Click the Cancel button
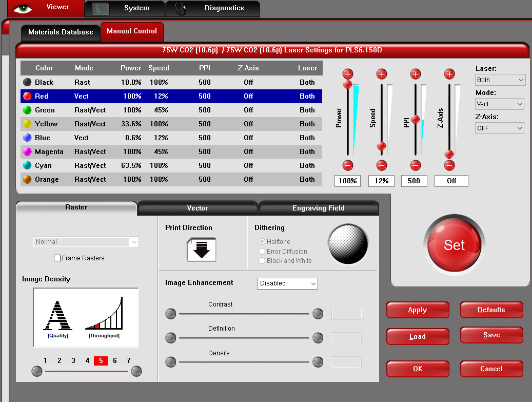This screenshot has width=532, height=402. [491, 369]
